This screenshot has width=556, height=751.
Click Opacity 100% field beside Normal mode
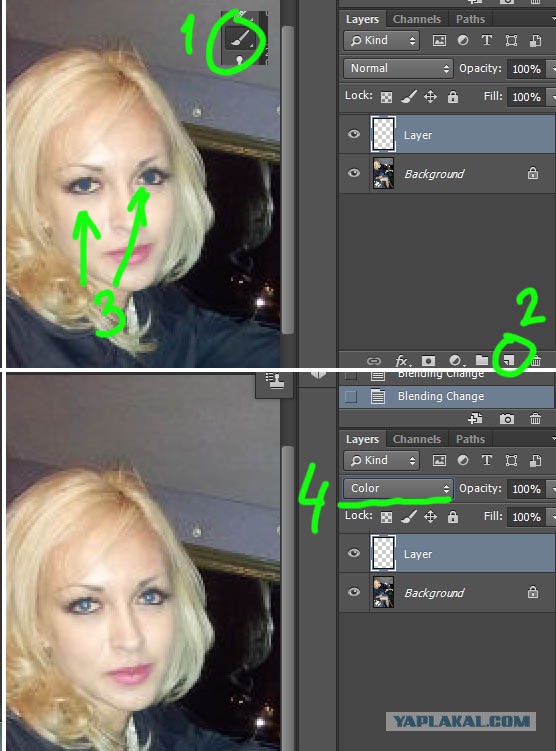tap(527, 69)
